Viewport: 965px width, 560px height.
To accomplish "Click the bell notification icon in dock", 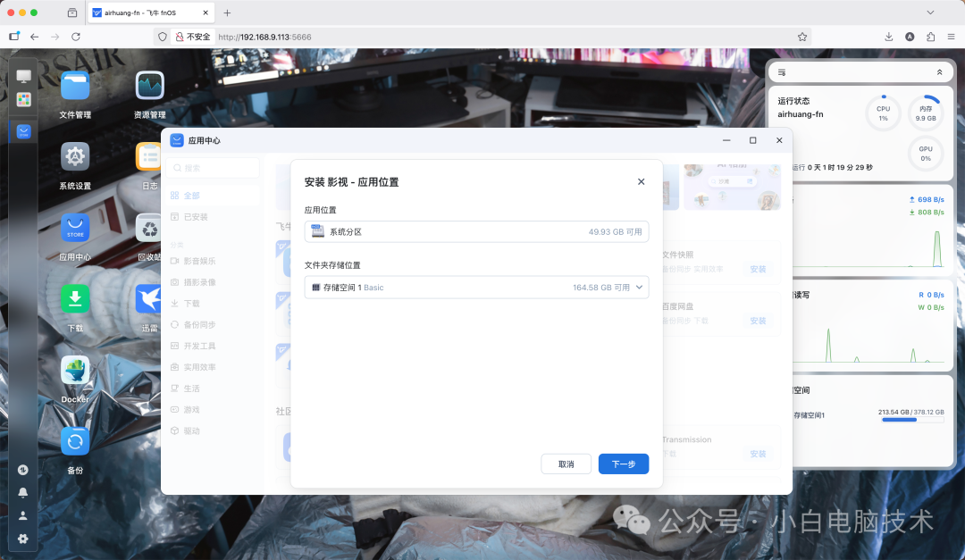I will (x=22, y=493).
